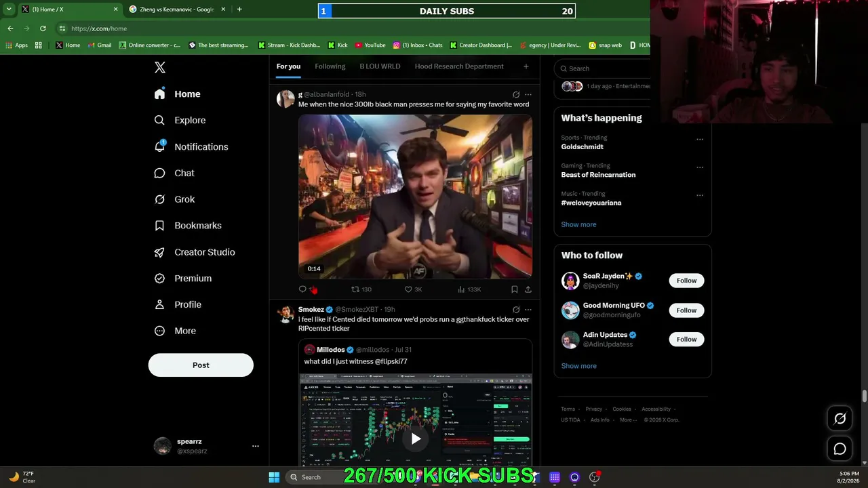Open the @flipski77 mention link
This screenshot has width=868, height=488.
tap(391, 361)
